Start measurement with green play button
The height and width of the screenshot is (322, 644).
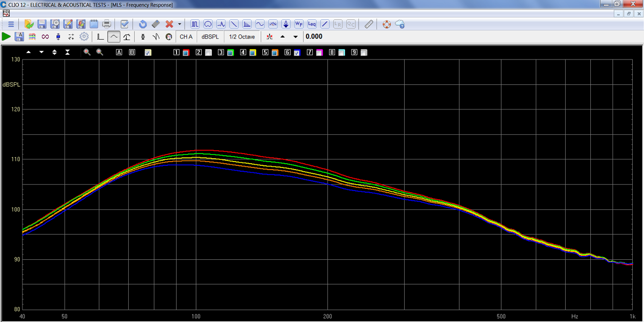point(6,36)
